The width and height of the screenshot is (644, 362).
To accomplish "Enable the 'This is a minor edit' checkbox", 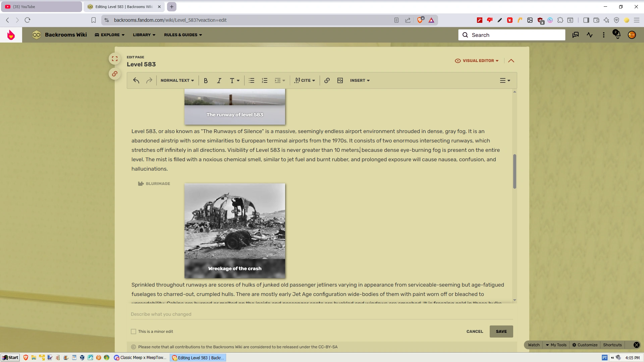I will point(133,331).
